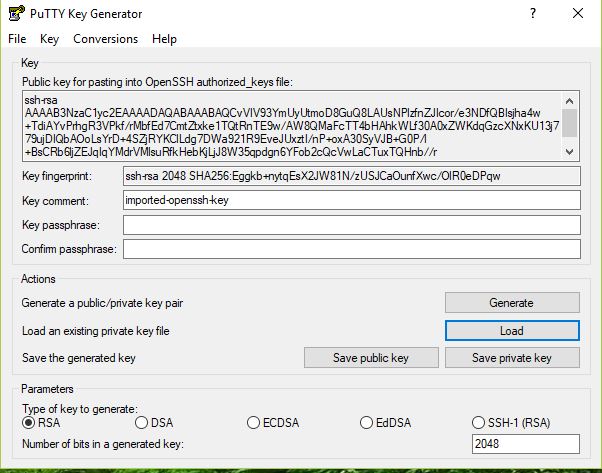Click the Key fingerprint field

352,176
